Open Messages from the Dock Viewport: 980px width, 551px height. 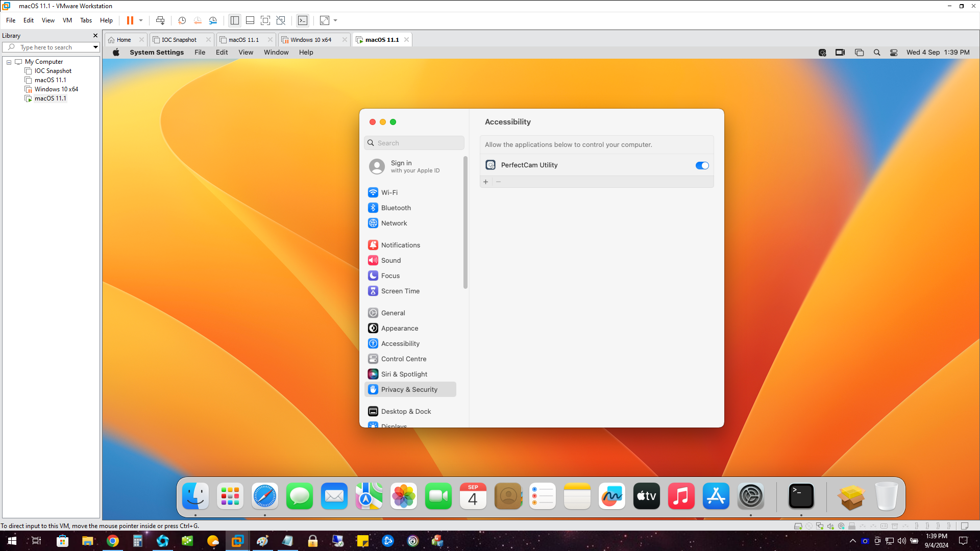pos(300,496)
